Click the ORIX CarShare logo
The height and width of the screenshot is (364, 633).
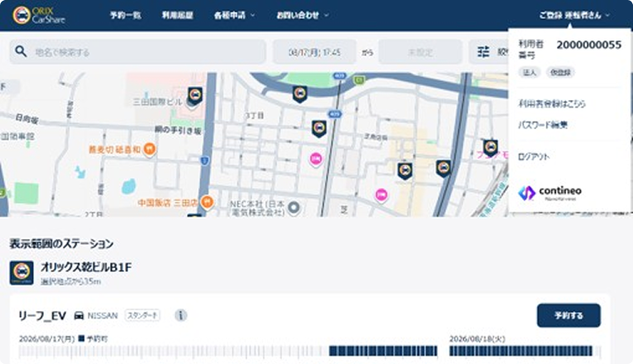coord(39,16)
